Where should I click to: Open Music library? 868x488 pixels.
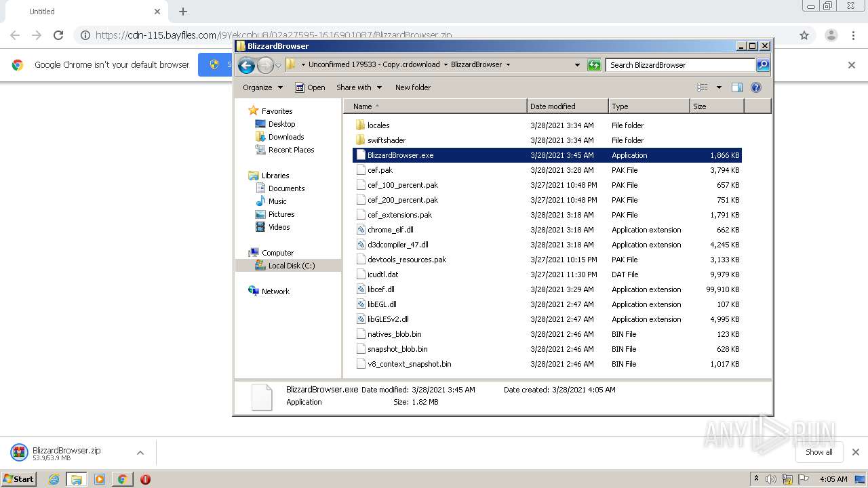[277, 201]
